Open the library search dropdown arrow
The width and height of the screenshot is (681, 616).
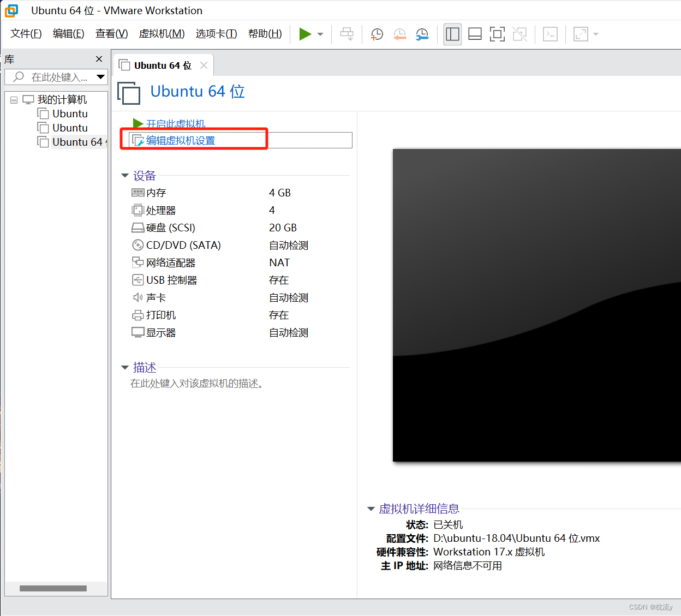tap(100, 77)
